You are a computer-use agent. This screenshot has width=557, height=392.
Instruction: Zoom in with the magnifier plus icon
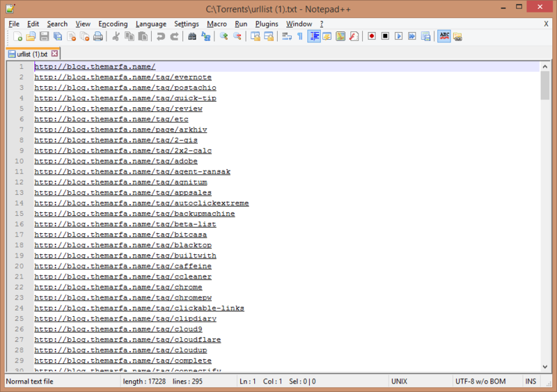(x=223, y=36)
